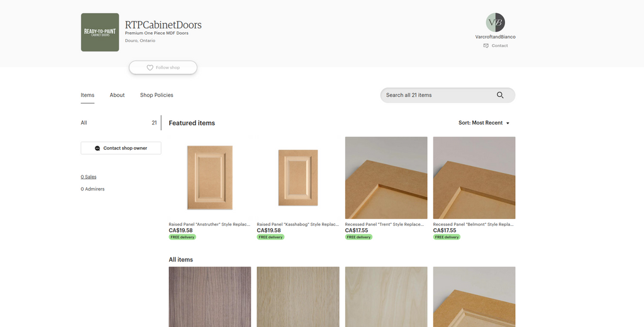The image size is (644, 327).
Task: Open the About tab
Action: [x=117, y=96]
